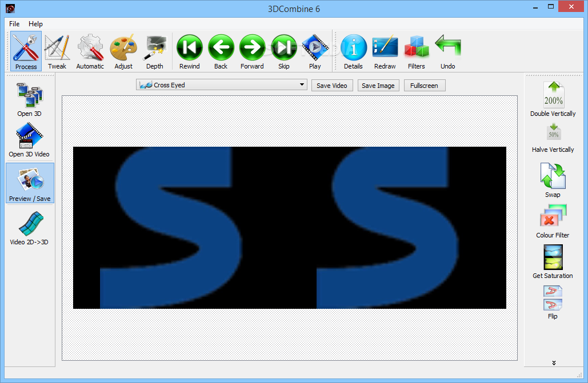Swap left and right images

(x=553, y=180)
